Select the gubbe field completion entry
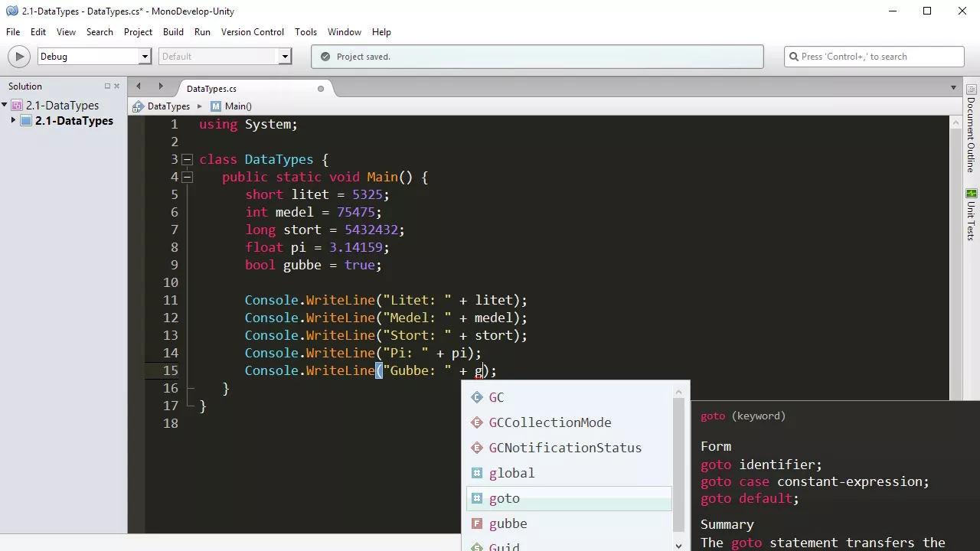Viewport: 980px width, 551px height. 570,523
